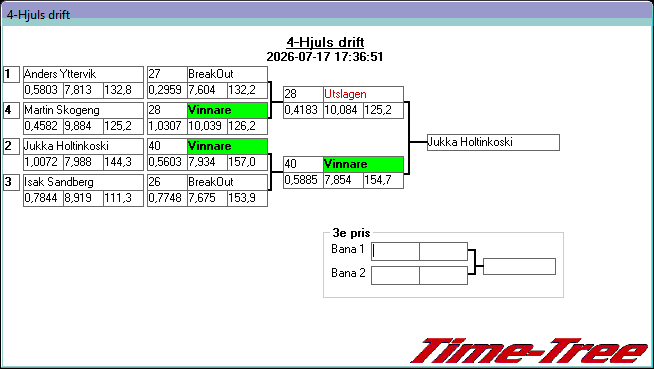Click the Isak Sandberg entry

[x=83, y=182]
